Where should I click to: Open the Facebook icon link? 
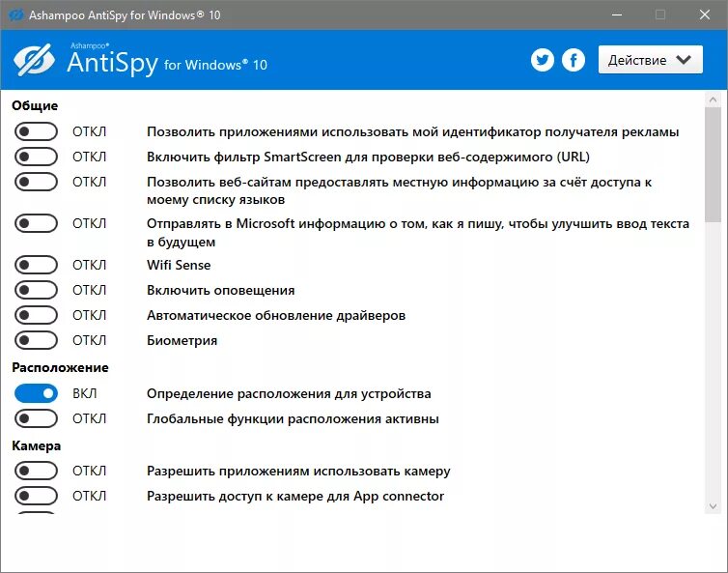574,60
